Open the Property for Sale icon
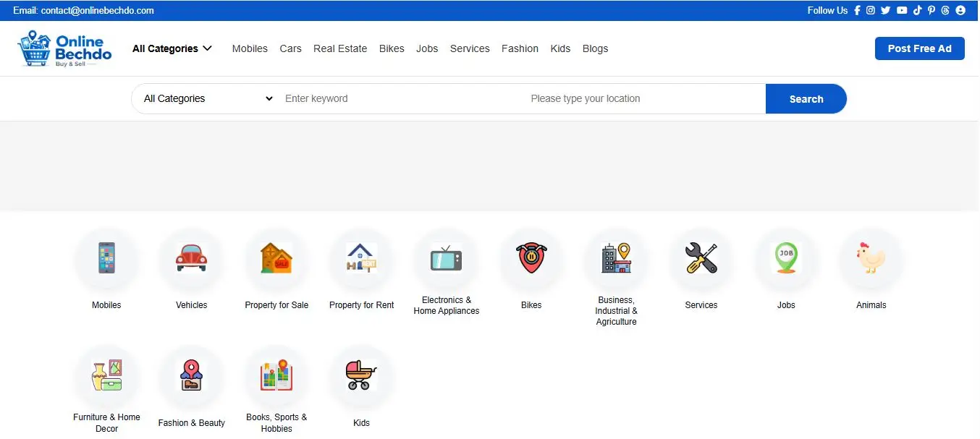Viewport: 980px width, 439px height. [x=276, y=258]
